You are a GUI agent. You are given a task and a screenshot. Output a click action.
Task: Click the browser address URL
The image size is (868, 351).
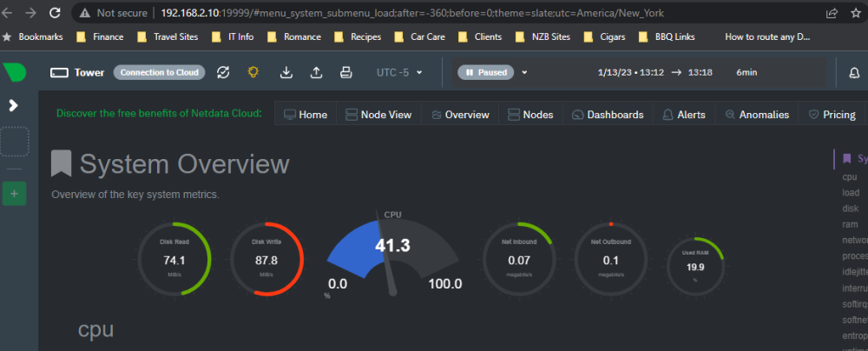[411, 13]
